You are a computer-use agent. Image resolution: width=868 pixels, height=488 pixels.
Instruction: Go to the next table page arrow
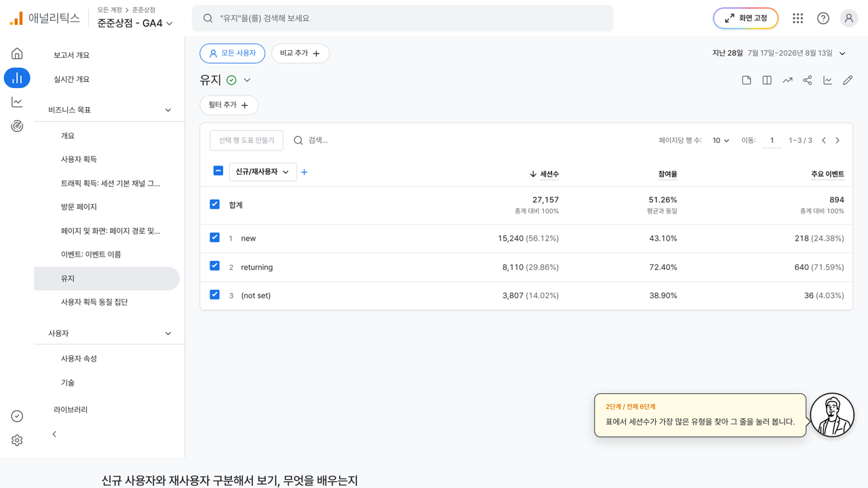(837, 140)
